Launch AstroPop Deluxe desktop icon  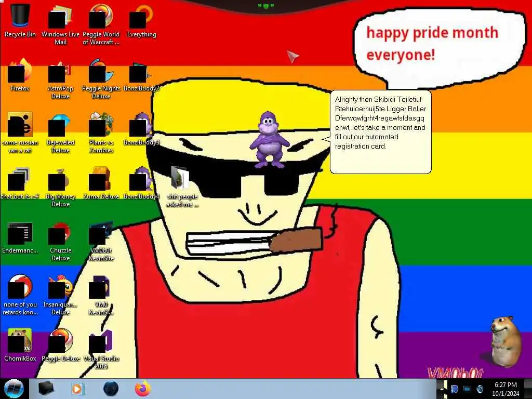point(60,79)
